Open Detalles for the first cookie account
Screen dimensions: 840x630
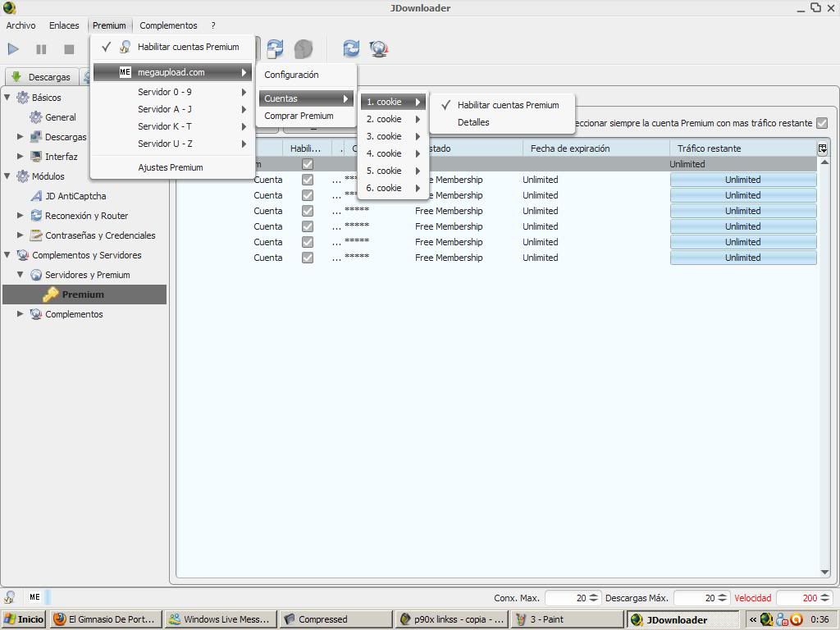coord(502,122)
